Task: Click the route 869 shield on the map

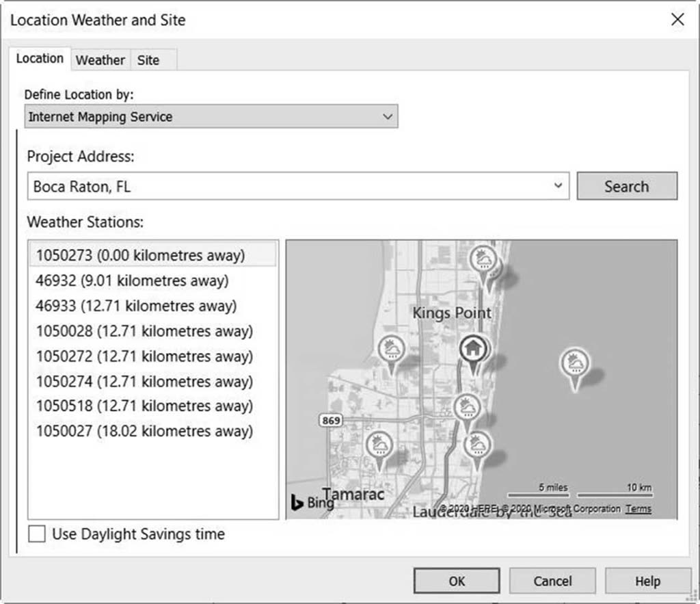Action: pos(331,421)
